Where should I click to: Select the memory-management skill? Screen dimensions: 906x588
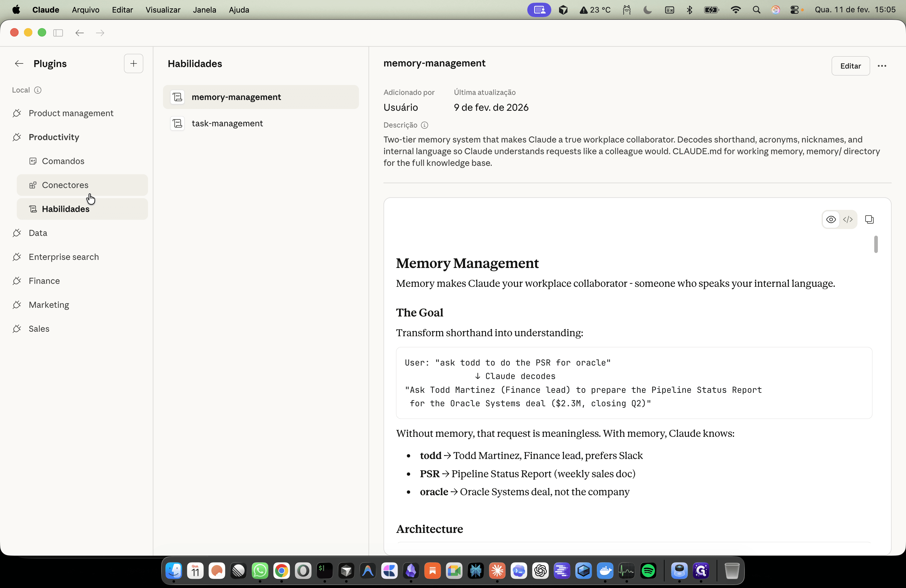pyautogui.click(x=261, y=97)
